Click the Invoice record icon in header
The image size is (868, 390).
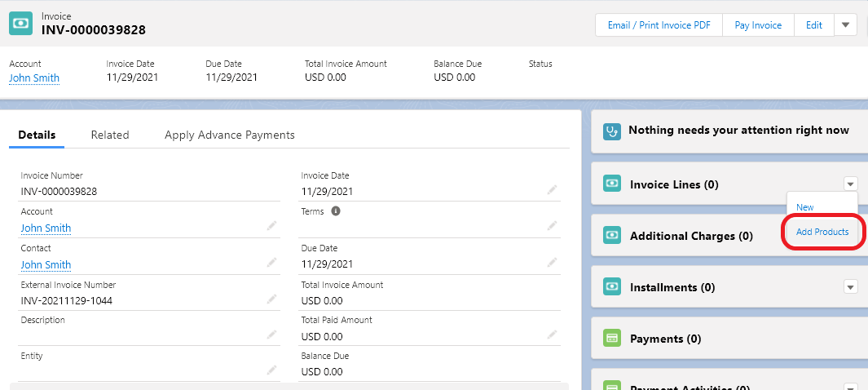21,24
